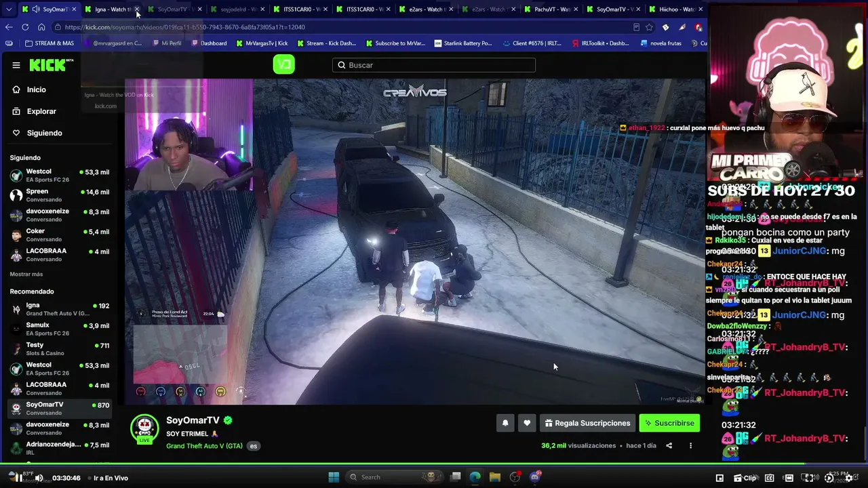Open Coker's channel from the sidebar
This screenshot has width=868, height=488.
pos(60,235)
